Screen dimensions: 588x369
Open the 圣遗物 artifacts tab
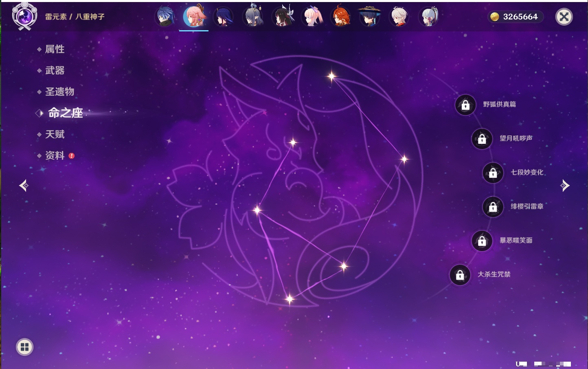pos(59,92)
